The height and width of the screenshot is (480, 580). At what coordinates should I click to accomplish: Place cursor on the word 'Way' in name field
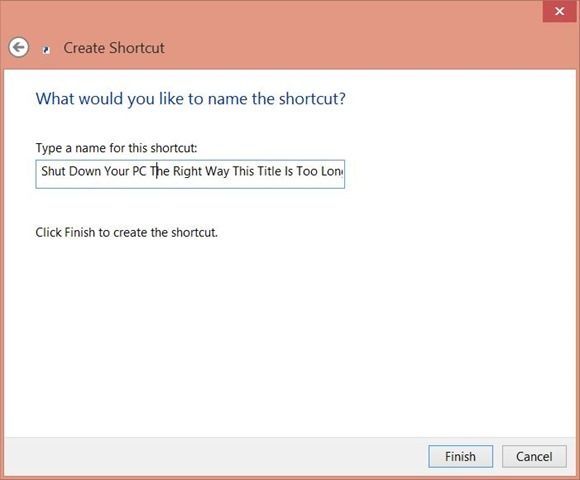217,172
